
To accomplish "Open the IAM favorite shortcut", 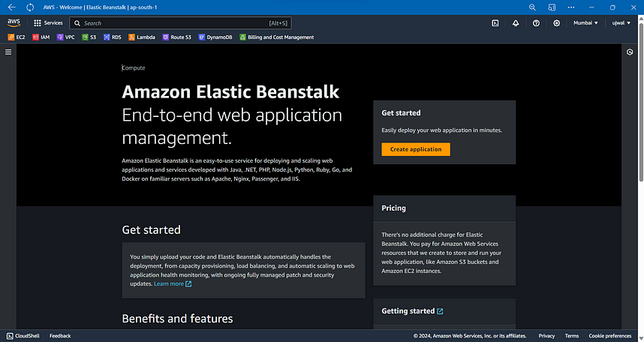I will (41, 37).
